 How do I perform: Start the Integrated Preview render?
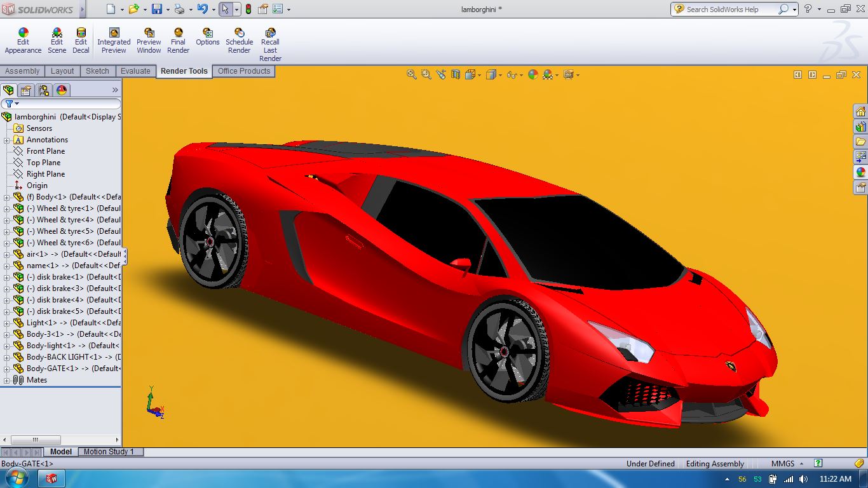click(114, 41)
